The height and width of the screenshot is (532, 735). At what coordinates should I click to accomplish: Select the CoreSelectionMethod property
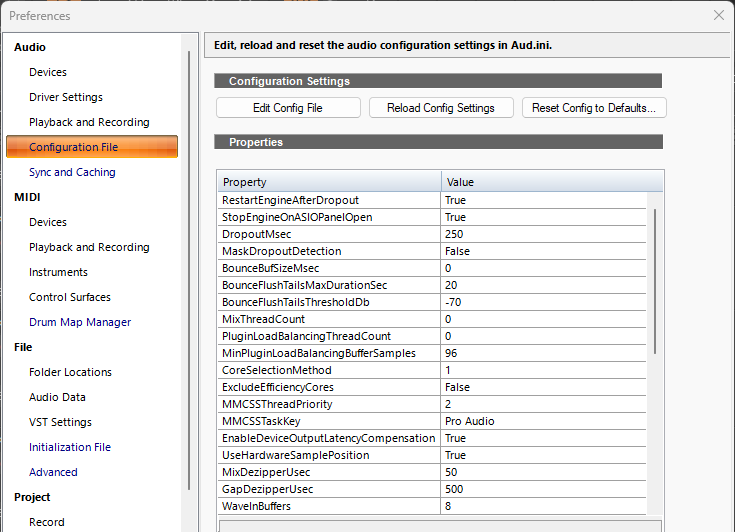(x=329, y=370)
